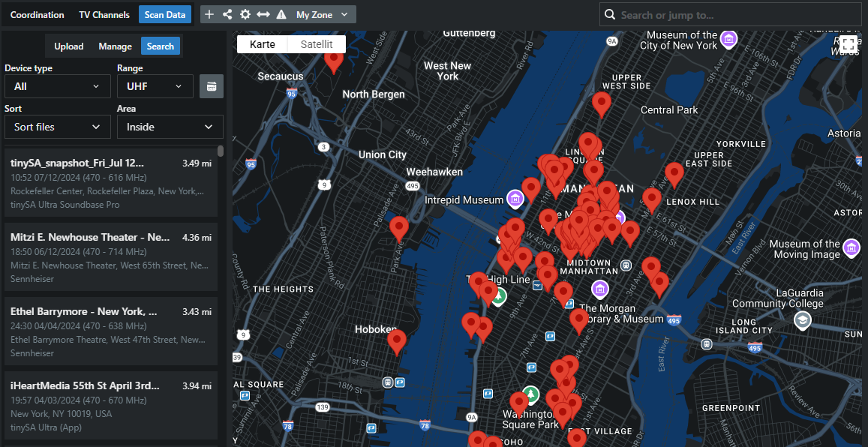This screenshot has height=447, width=868.
Task: Select the Karte map type
Action: click(263, 44)
